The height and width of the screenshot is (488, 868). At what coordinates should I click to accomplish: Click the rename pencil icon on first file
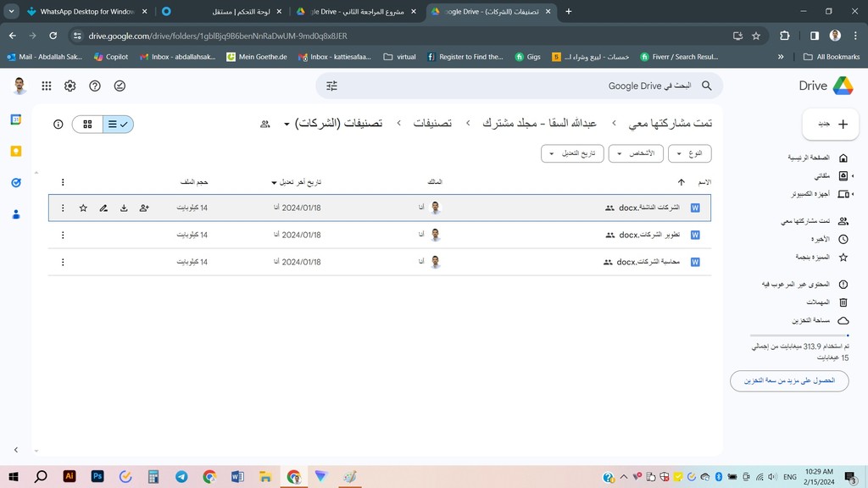[103, 208]
